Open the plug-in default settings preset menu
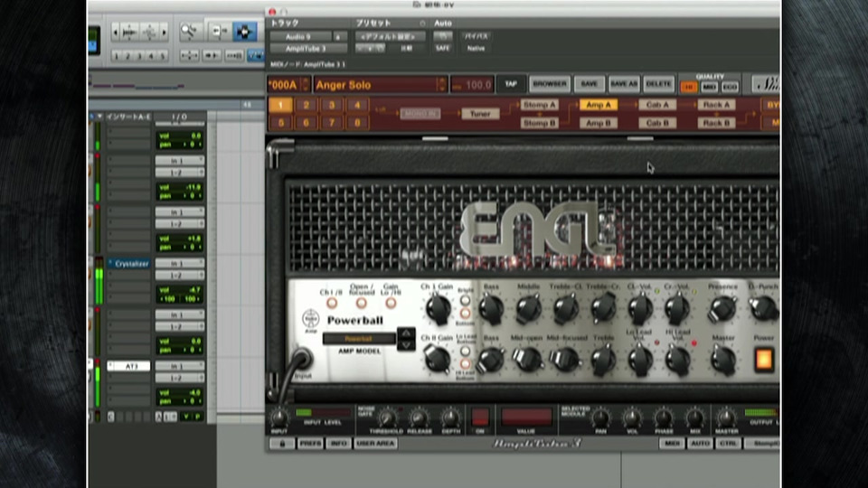Viewport: 868px width, 488px height. (390, 36)
